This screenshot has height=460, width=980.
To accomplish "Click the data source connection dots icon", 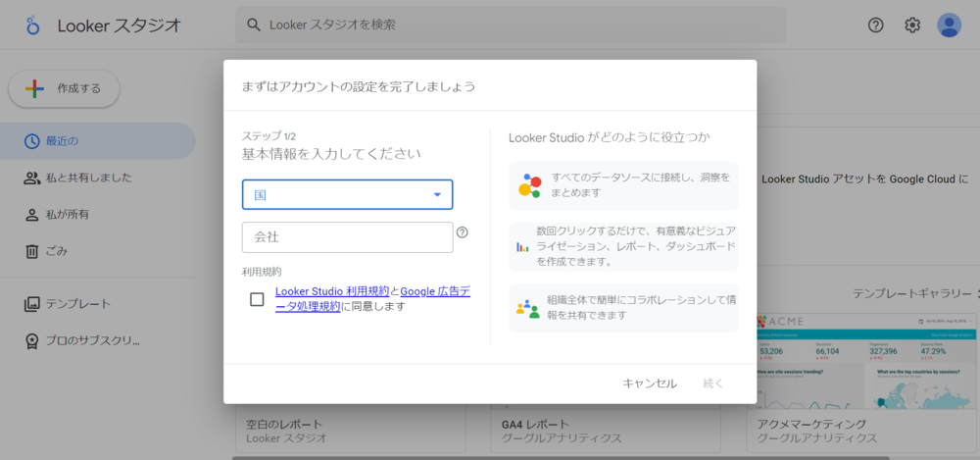I will coord(529,186).
